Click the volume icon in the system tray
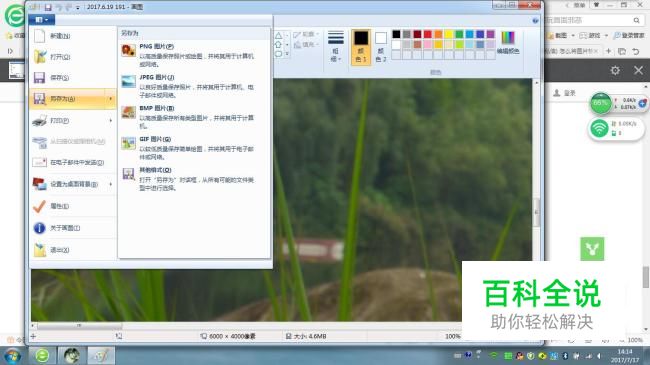The height and width of the screenshot is (365, 650). click(x=599, y=356)
